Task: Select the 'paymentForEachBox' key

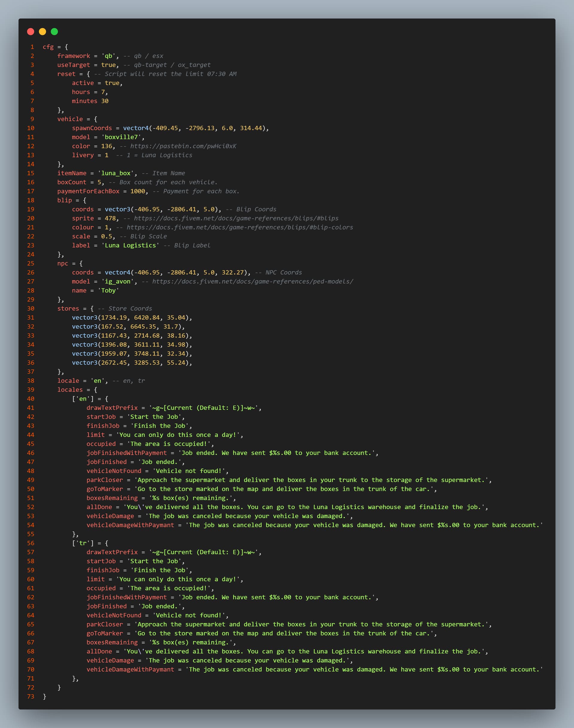Action: click(x=88, y=191)
